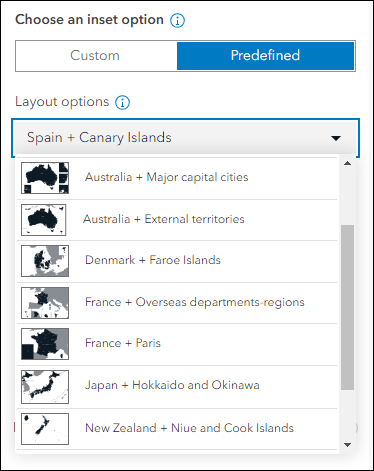Choose Australia + External territories option
The image size is (374, 471).
[x=177, y=220]
